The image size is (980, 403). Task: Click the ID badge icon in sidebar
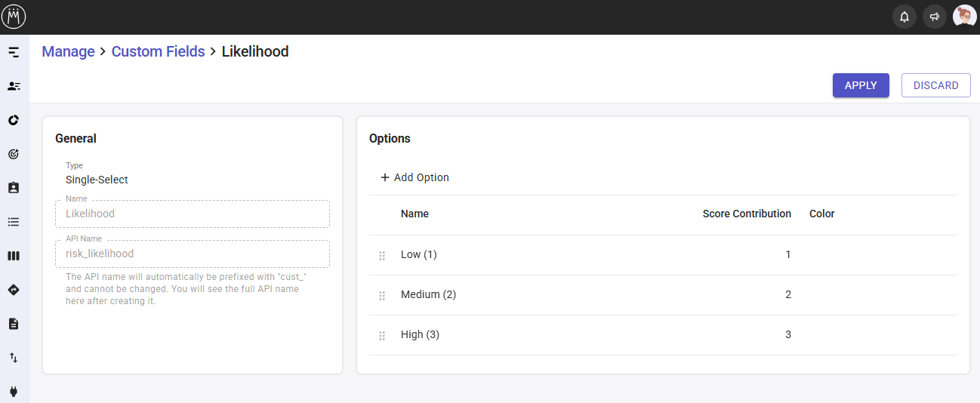click(x=14, y=188)
